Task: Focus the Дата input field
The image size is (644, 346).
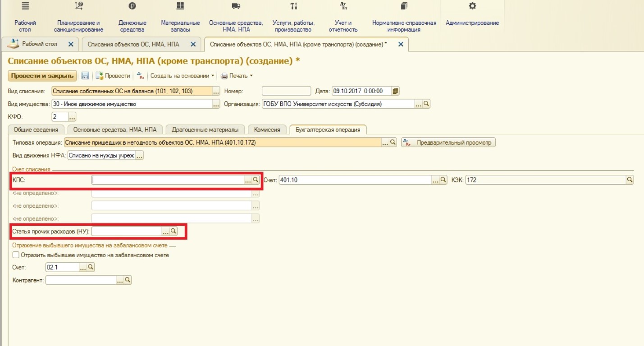Action: [362, 91]
